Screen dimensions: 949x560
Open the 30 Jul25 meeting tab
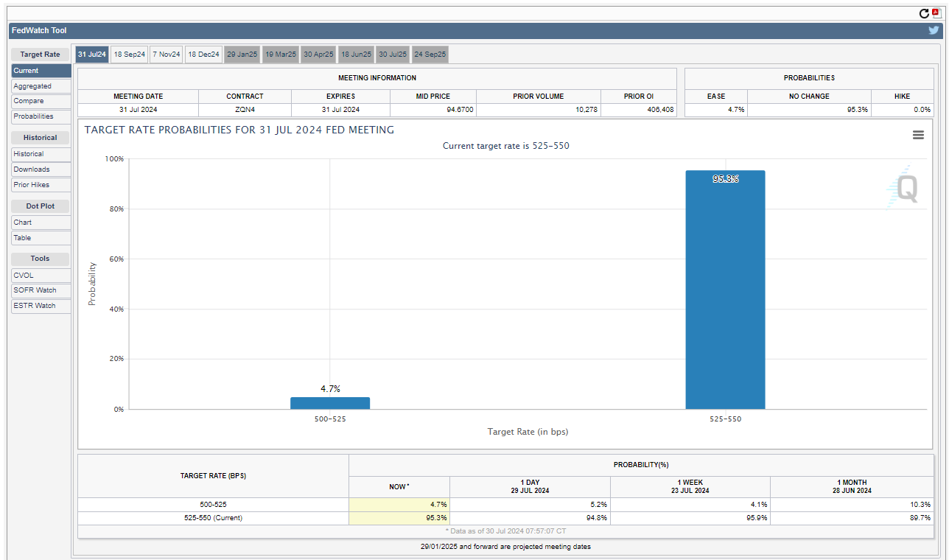pos(393,55)
